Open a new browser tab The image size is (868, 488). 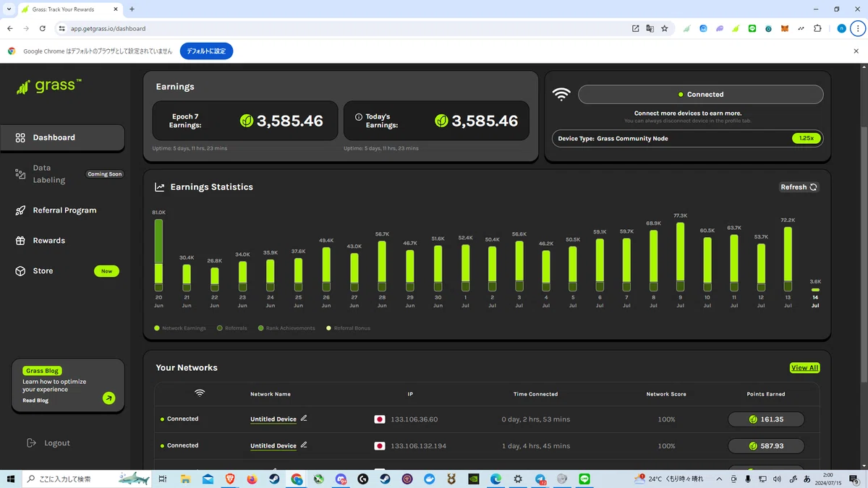132,9
